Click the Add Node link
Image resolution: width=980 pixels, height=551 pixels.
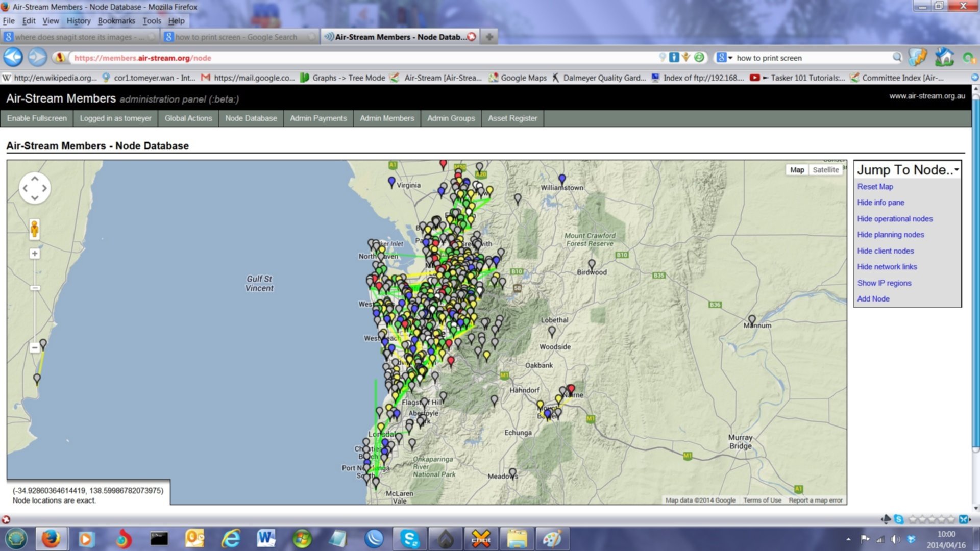click(873, 299)
